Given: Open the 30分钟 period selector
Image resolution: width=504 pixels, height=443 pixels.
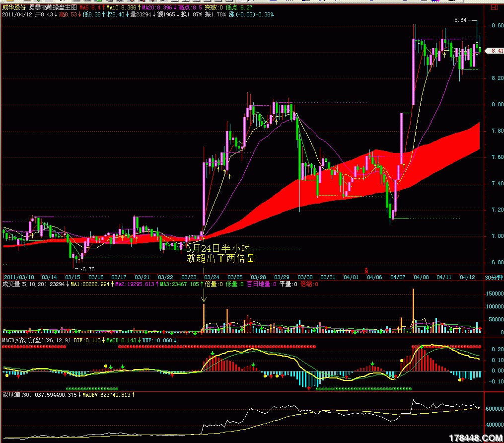Looking at the screenshot, I should click(494, 278).
